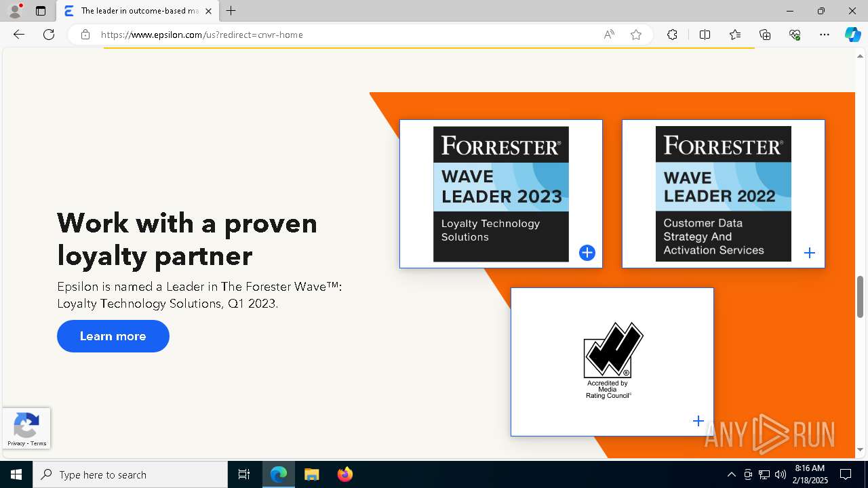The width and height of the screenshot is (868, 488).
Task: View site information lock icon
Action: 85,35
